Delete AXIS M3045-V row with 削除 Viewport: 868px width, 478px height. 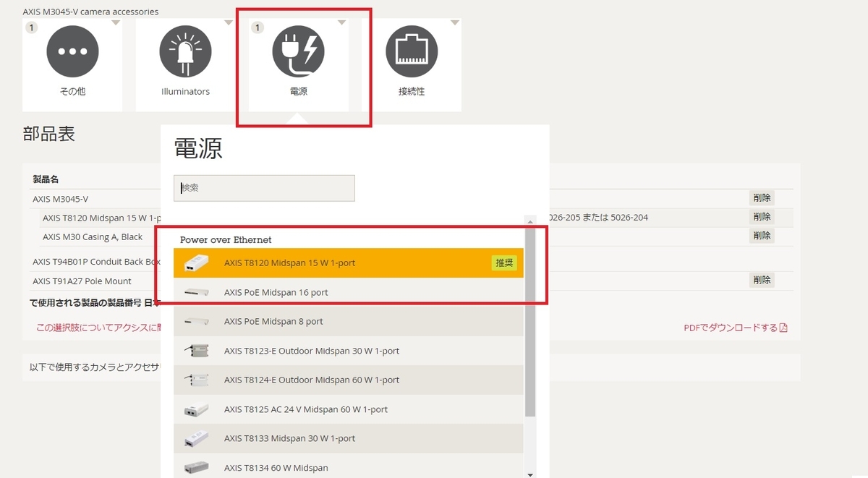tap(762, 198)
